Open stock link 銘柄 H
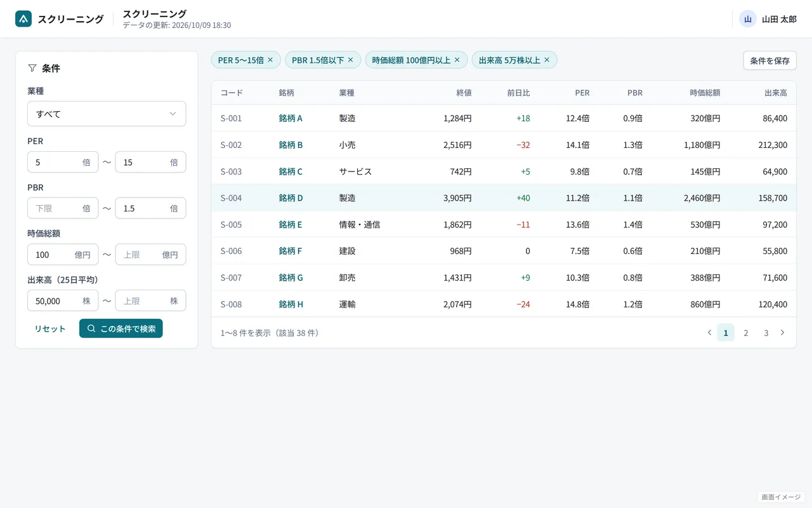Image resolution: width=812 pixels, height=508 pixels. click(291, 304)
